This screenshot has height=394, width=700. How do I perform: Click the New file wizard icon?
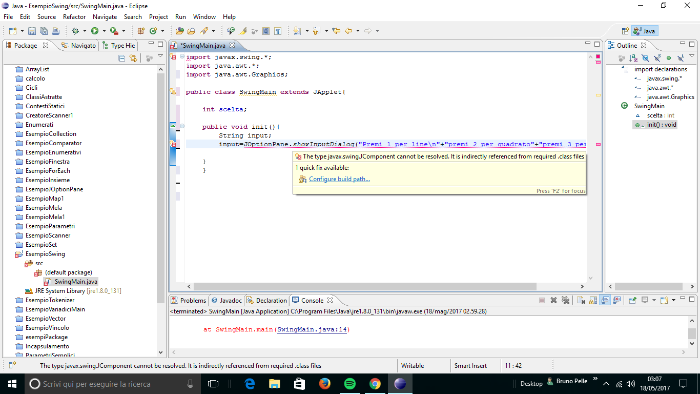(x=12, y=31)
